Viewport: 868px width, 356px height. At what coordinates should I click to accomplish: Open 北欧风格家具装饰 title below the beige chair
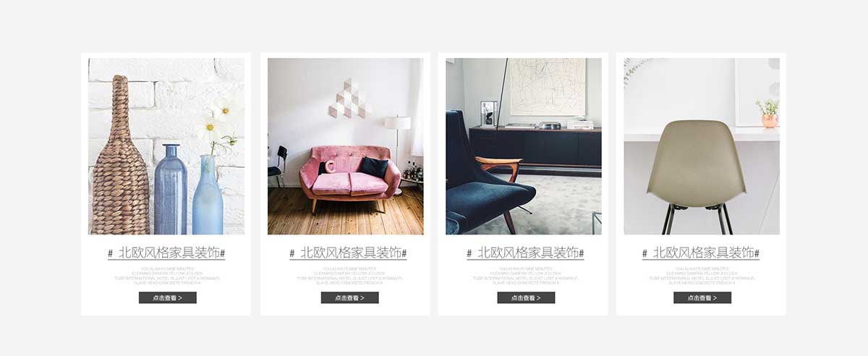click(x=701, y=253)
